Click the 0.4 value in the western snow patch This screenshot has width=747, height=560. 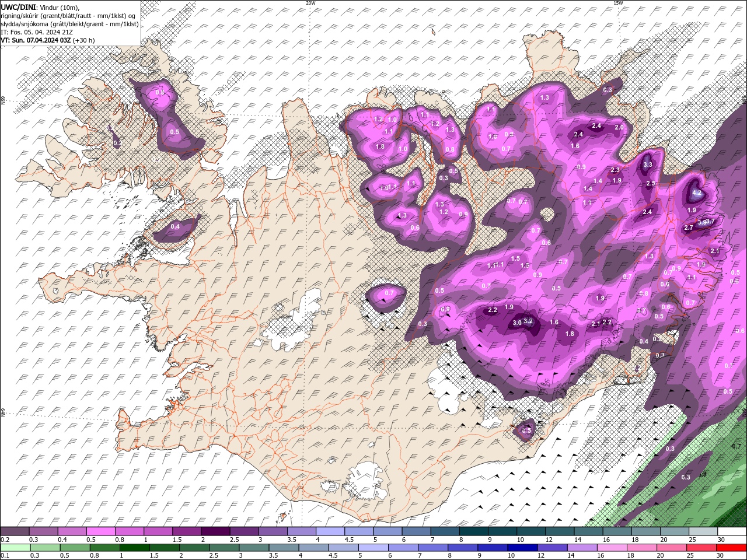[175, 226]
